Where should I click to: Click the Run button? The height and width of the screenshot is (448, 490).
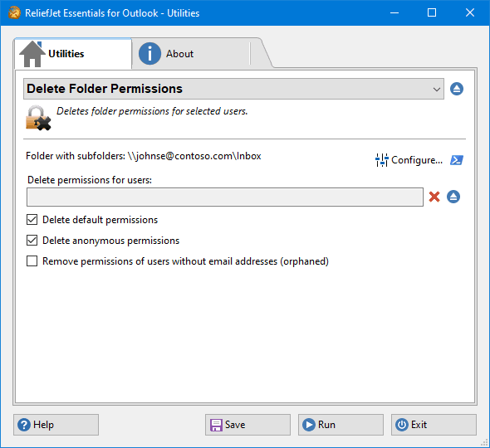(x=341, y=425)
